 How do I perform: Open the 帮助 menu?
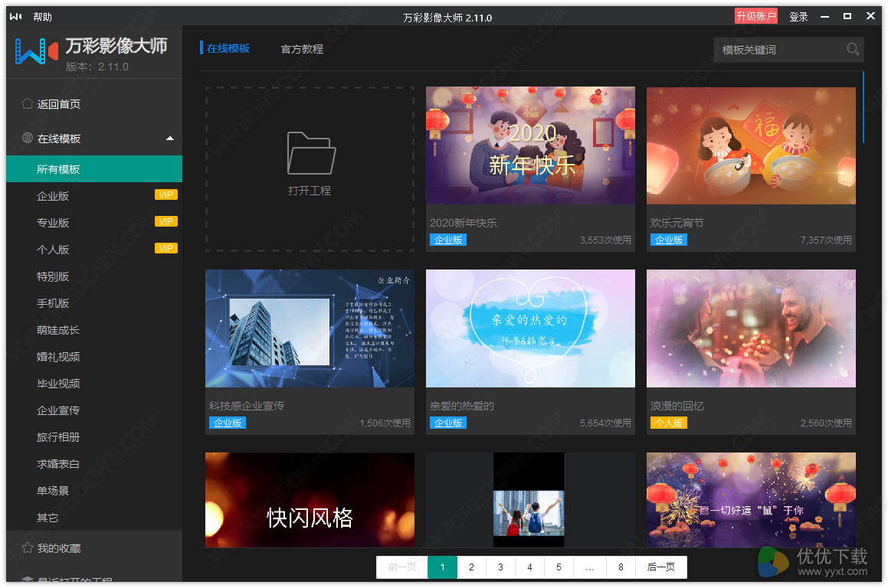pos(42,17)
